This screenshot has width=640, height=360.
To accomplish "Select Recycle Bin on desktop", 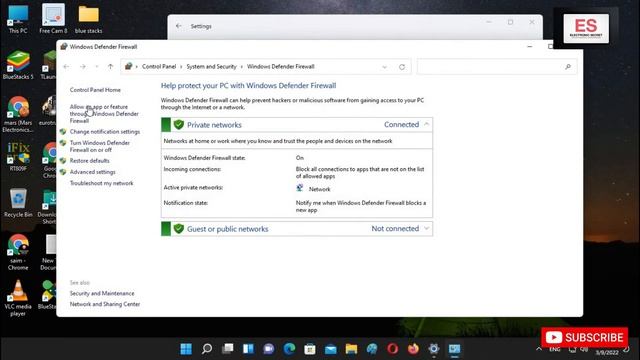I will (18, 203).
